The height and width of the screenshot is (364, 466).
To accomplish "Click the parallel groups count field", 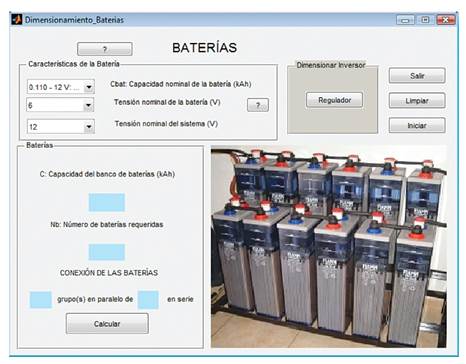I will pos(41,299).
